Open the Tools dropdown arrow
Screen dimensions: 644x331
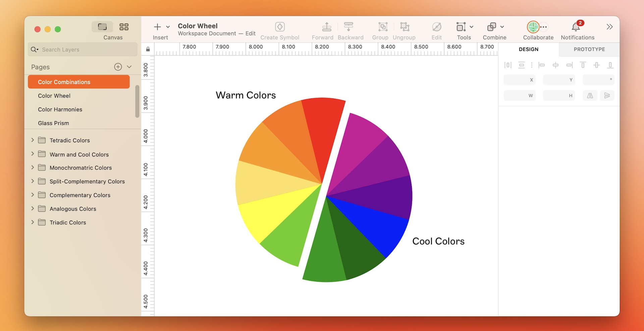[472, 27]
